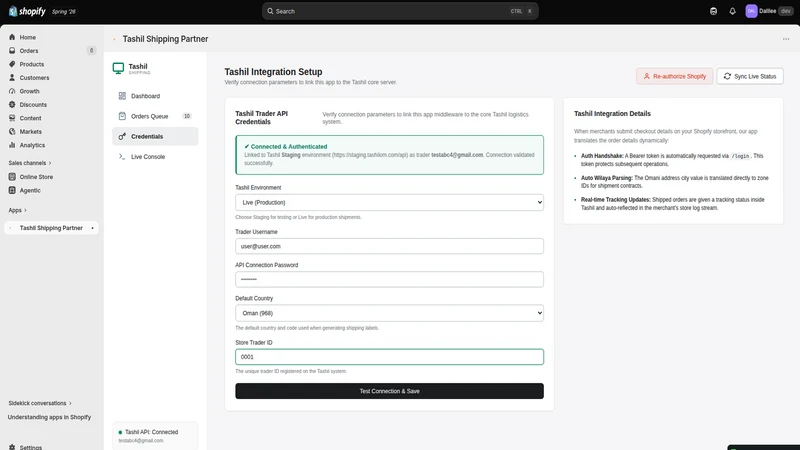Click the Credentials key icon

point(122,136)
